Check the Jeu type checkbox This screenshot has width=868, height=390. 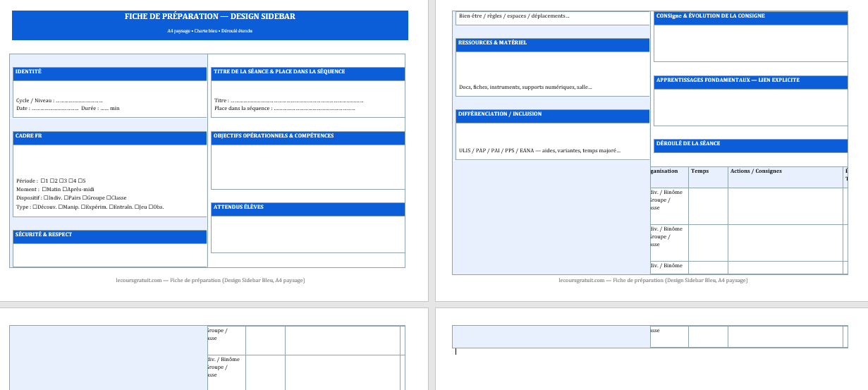click(x=137, y=207)
